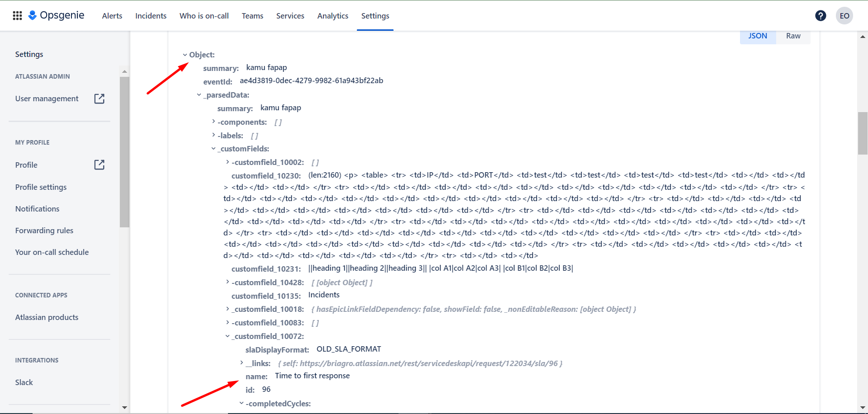This screenshot has height=414, width=868.
Task: Open User management external link icon
Action: 99,98
